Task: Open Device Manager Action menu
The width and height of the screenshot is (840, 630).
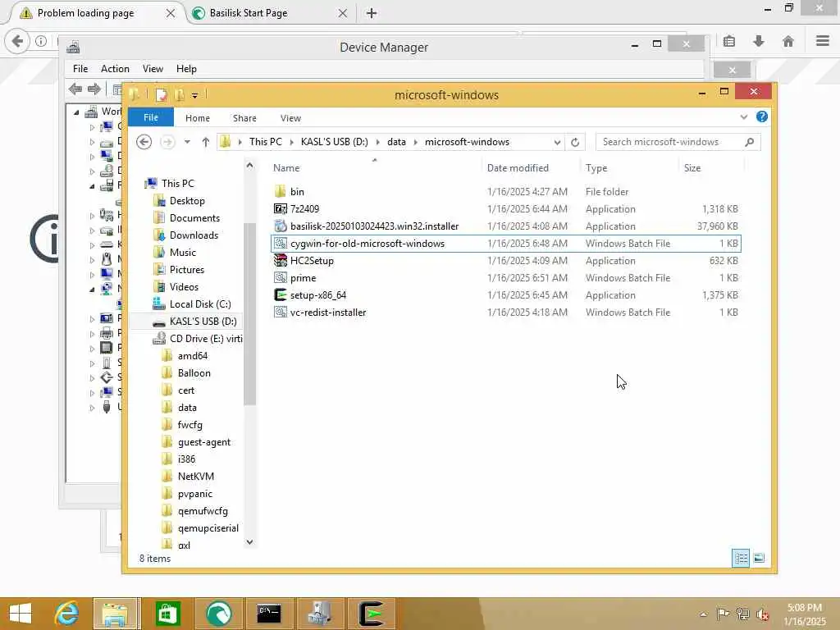Action: 115,69
